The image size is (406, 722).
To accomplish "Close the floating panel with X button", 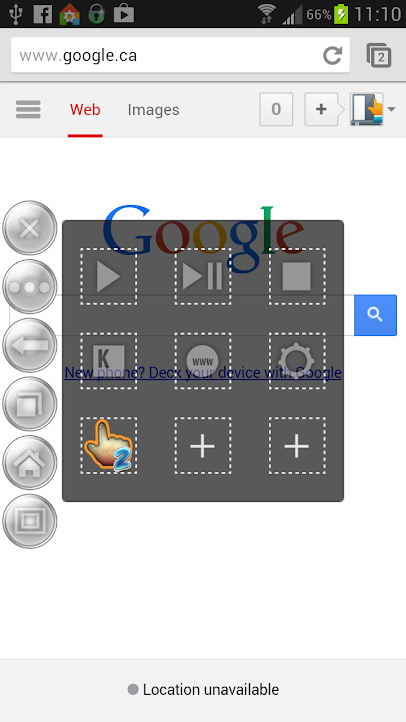I will pyautogui.click(x=29, y=228).
